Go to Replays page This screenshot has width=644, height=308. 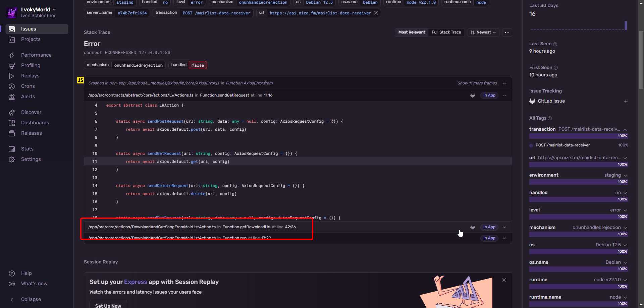pos(30,76)
